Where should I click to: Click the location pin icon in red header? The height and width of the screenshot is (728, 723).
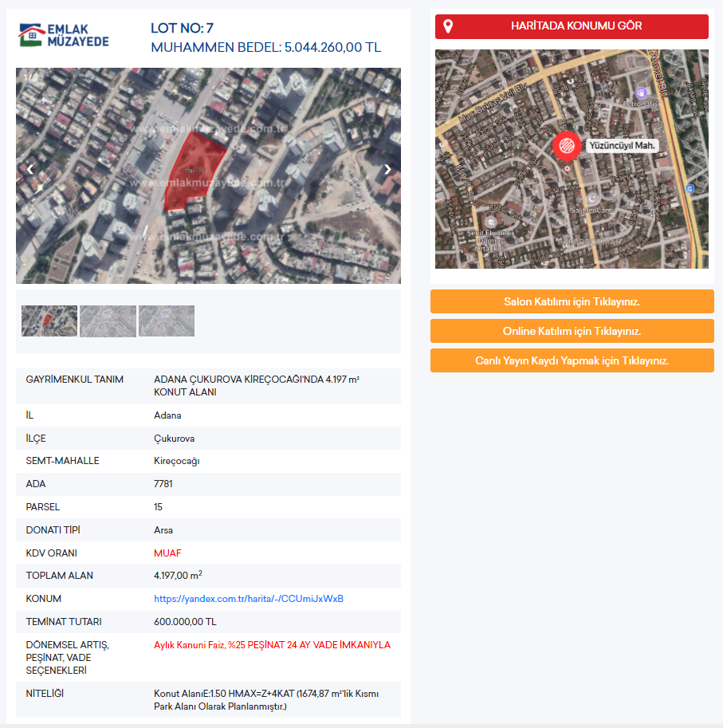(448, 26)
